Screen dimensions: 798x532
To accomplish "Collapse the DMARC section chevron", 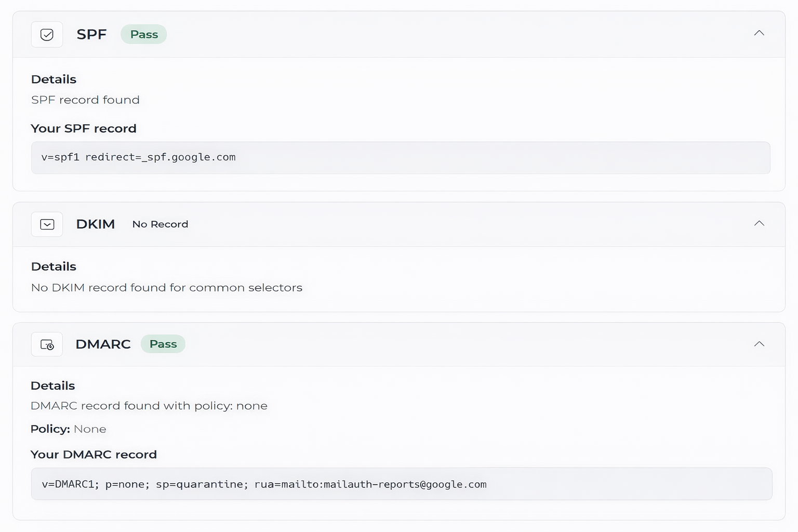I will (759, 344).
